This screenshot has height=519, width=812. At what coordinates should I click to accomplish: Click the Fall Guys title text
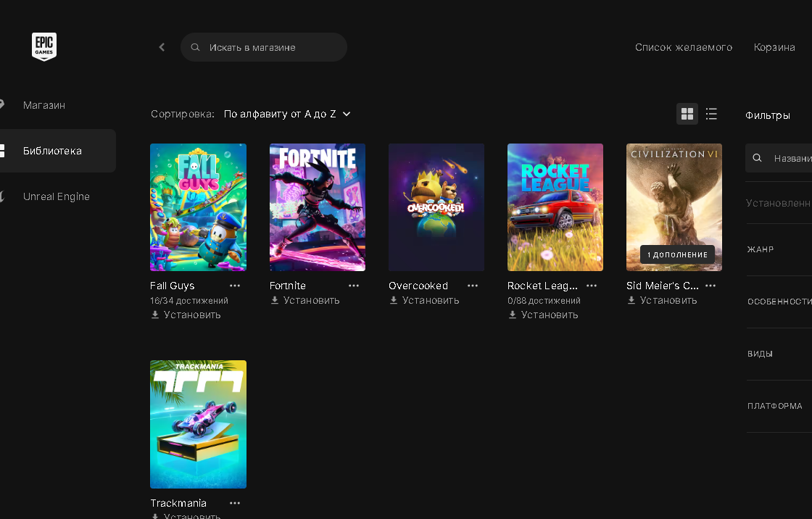tap(173, 286)
